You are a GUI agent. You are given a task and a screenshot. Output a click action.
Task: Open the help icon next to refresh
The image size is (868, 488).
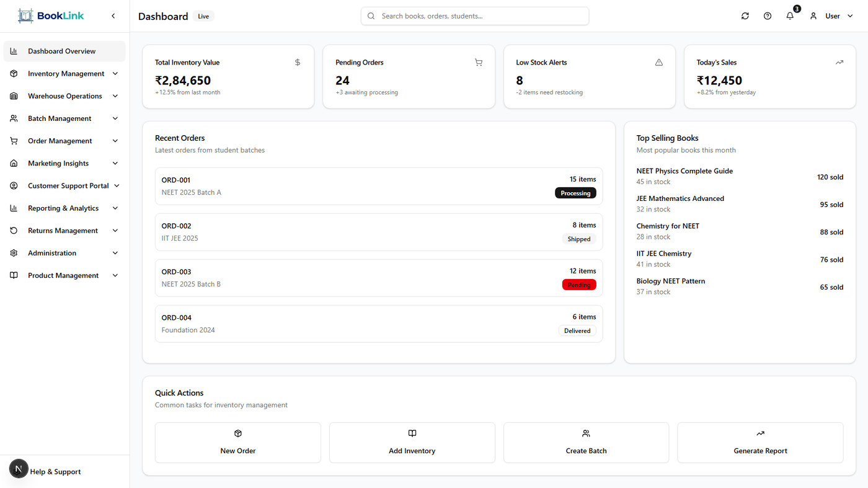tap(767, 16)
